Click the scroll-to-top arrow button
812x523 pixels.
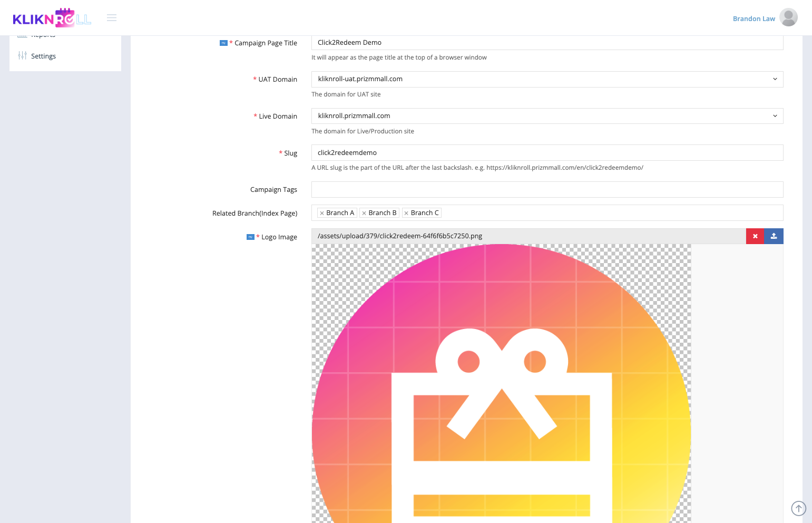[799, 508]
